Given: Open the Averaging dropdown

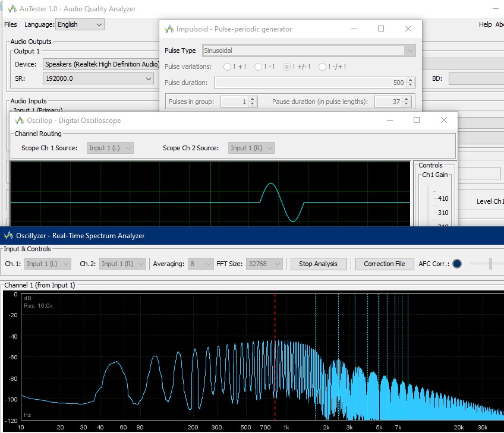Looking at the screenshot, I should point(200,264).
